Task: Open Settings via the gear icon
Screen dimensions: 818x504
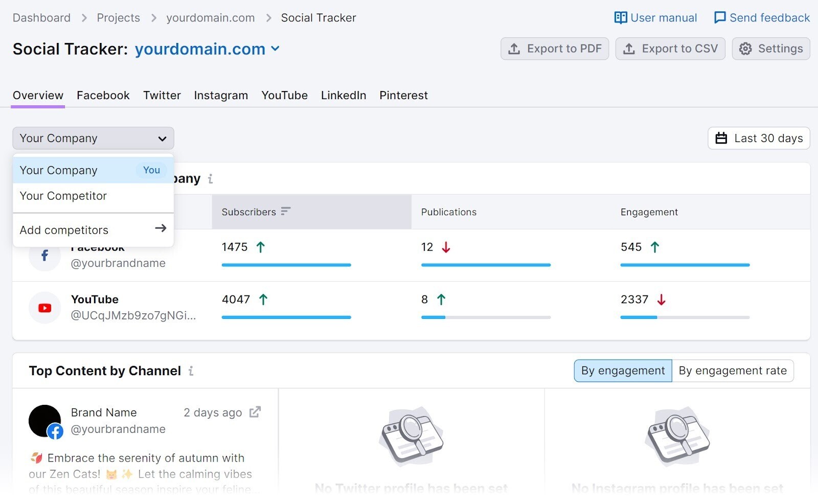Action: click(746, 49)
